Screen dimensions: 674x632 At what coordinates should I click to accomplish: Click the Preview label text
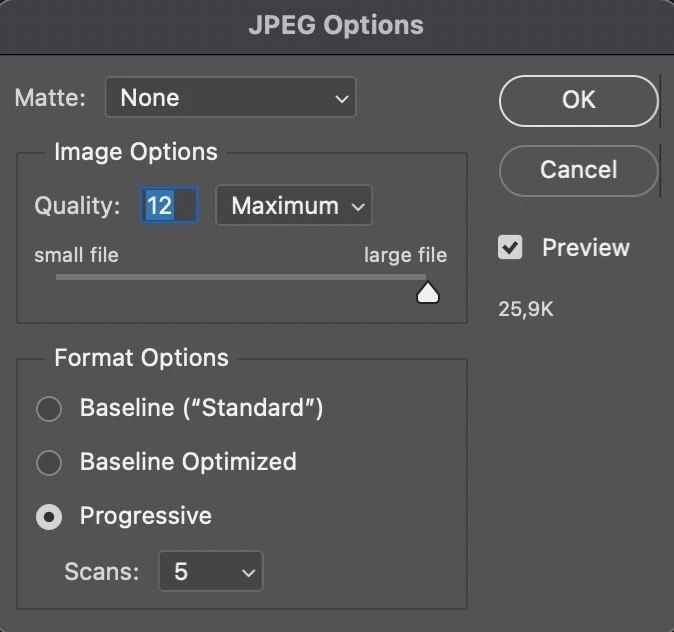[x=586, y=248]
